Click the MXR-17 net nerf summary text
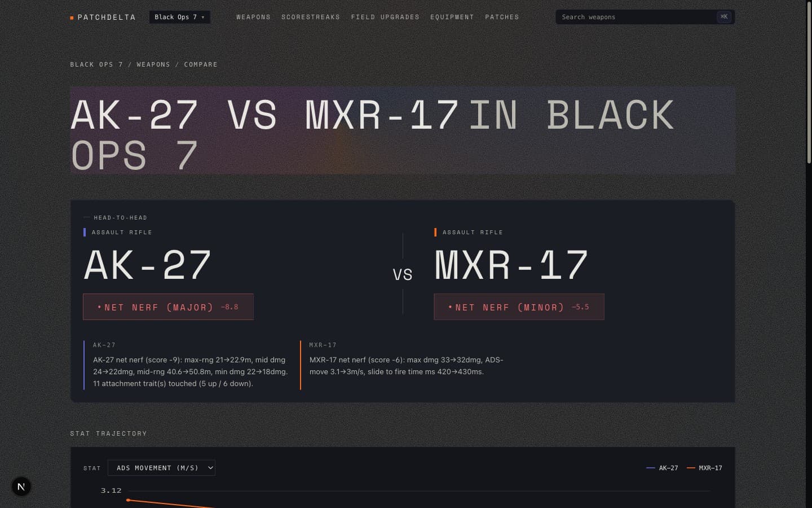 pos(407,366)
